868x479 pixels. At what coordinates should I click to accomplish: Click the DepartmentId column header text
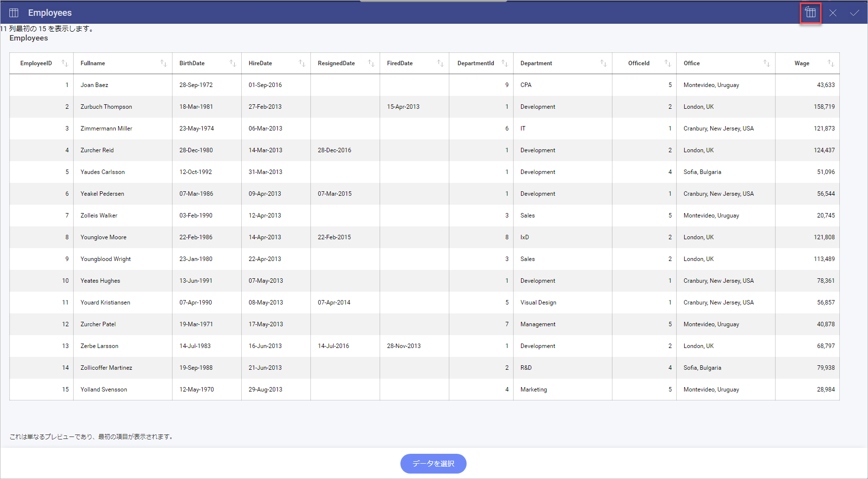pyautogui.click(x=476, y=63)
